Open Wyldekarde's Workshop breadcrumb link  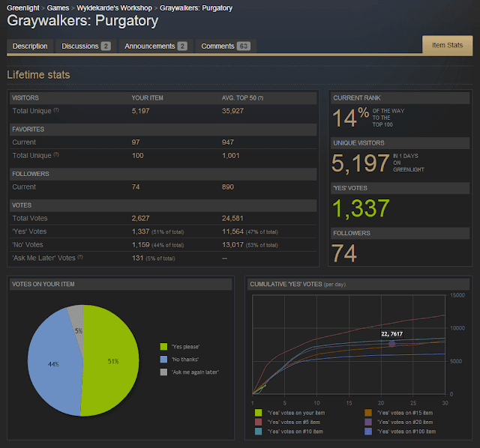(114, 8)
